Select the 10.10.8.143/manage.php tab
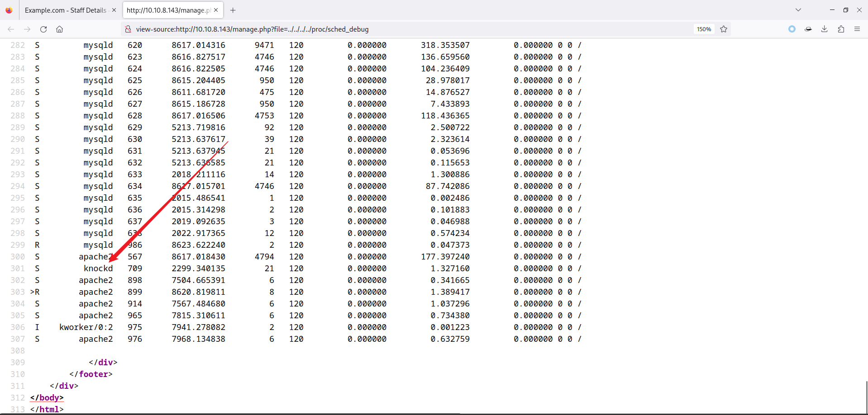The image size is (868, 415). tap(168, 10)
